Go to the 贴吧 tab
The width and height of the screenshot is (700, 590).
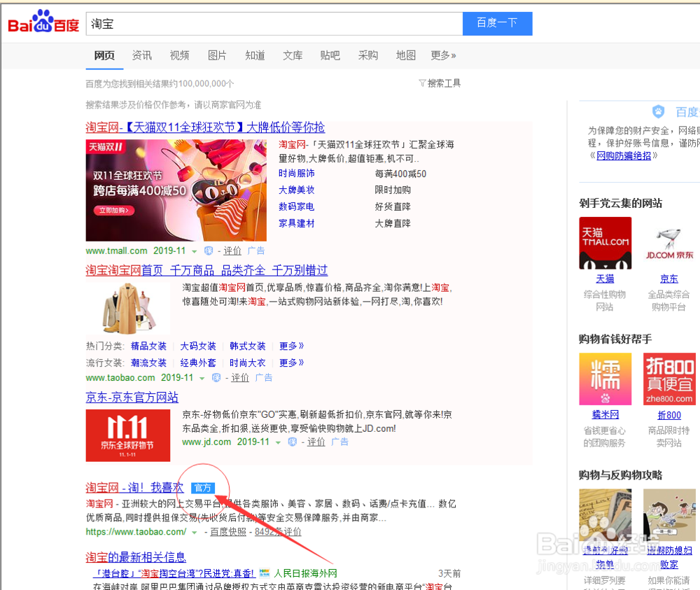click(x=330, y=55)
